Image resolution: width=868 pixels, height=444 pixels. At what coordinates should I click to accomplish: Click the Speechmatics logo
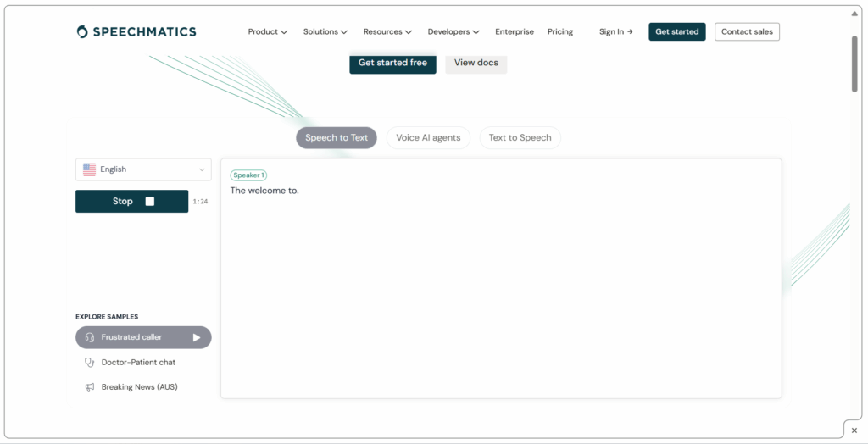136,31
